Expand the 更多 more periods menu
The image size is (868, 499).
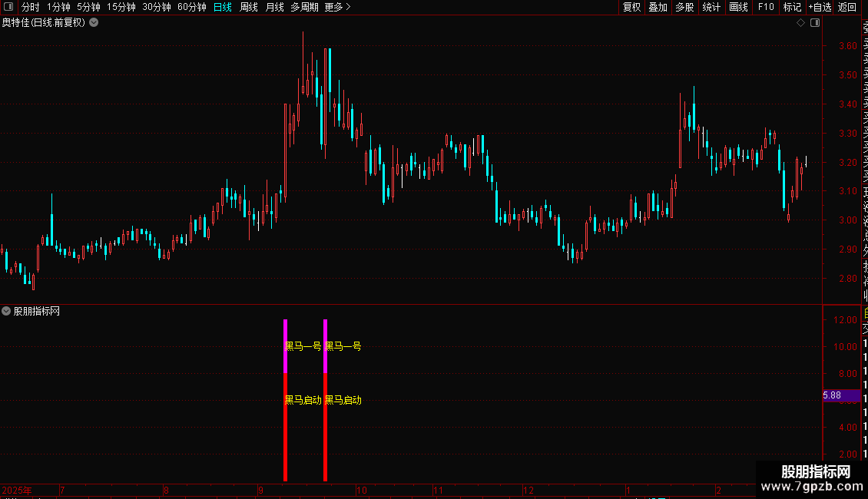pos(337,7)
